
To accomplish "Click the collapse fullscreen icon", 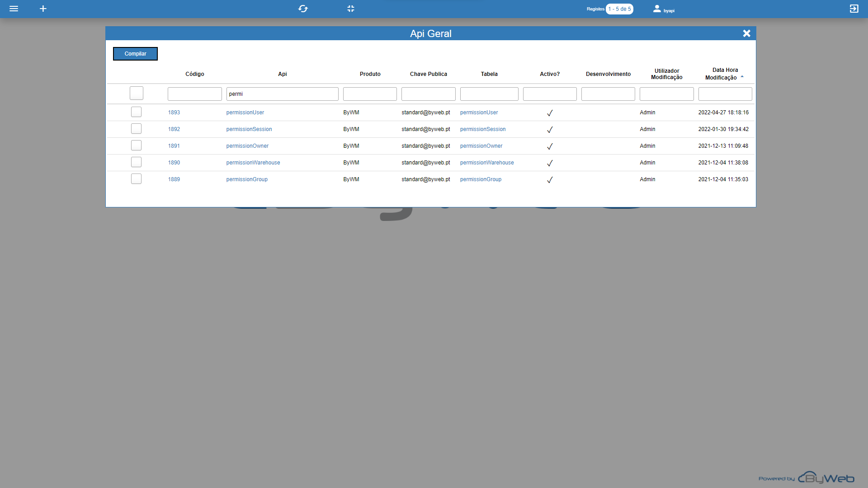I will point(351,9).
